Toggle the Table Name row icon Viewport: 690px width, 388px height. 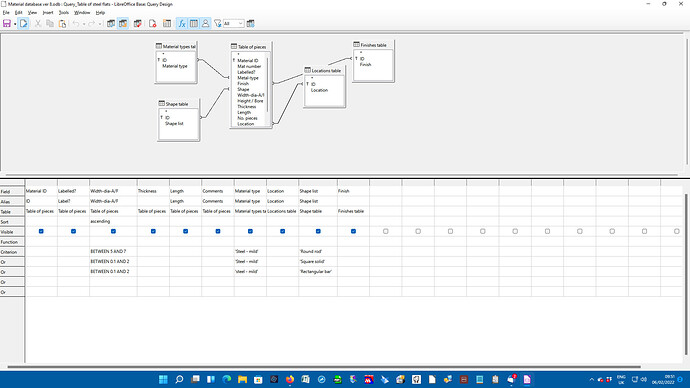194,23
